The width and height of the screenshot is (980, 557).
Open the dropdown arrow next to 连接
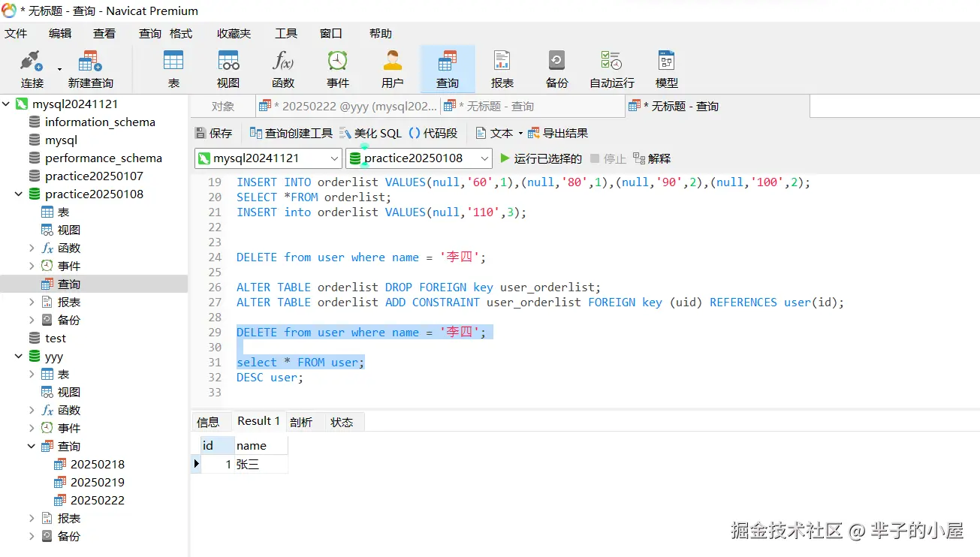(59, 69)
